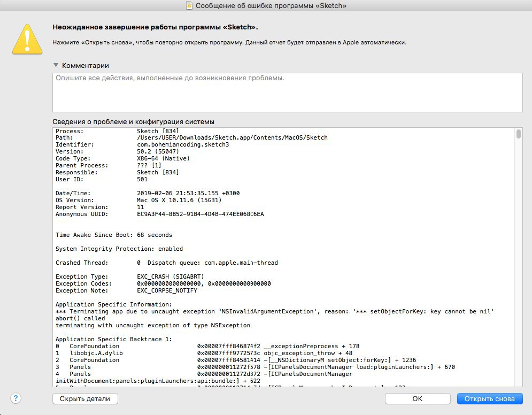
Task: Click the identifier com.bohemiancoding.sketch3
Action: tap(183, 144)
